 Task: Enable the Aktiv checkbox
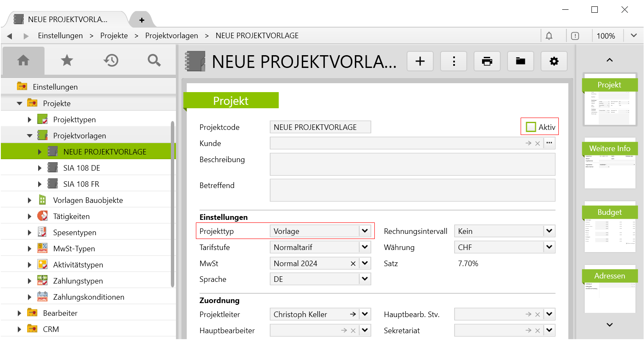click(x=531, y=127)
